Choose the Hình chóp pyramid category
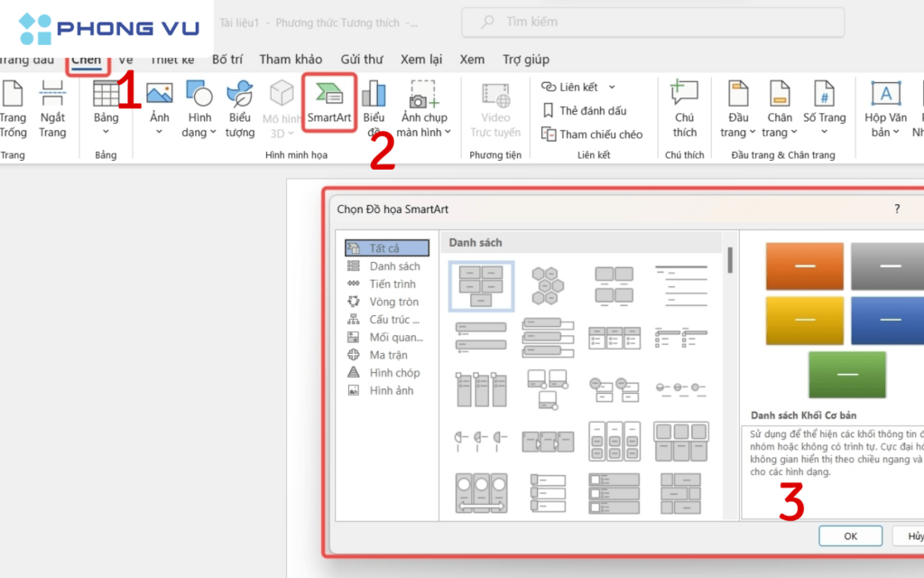924x578 pixels. [x=394, y=373]
